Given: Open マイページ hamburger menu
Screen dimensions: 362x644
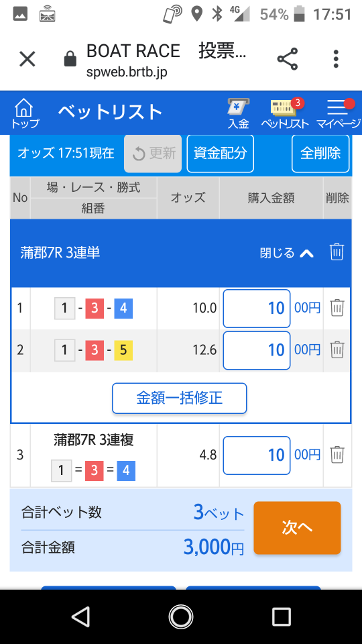Looking at the screenshot, I should coord(338,113).
